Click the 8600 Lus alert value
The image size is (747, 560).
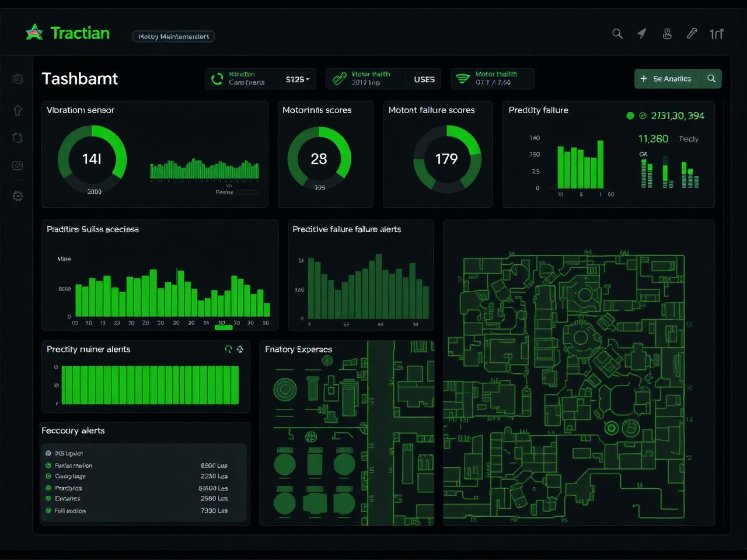(x=214, y=466)
